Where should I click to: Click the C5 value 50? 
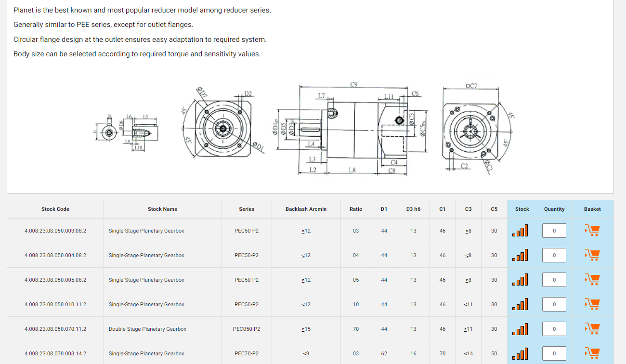pyautogui.click(x=494, y=353)
